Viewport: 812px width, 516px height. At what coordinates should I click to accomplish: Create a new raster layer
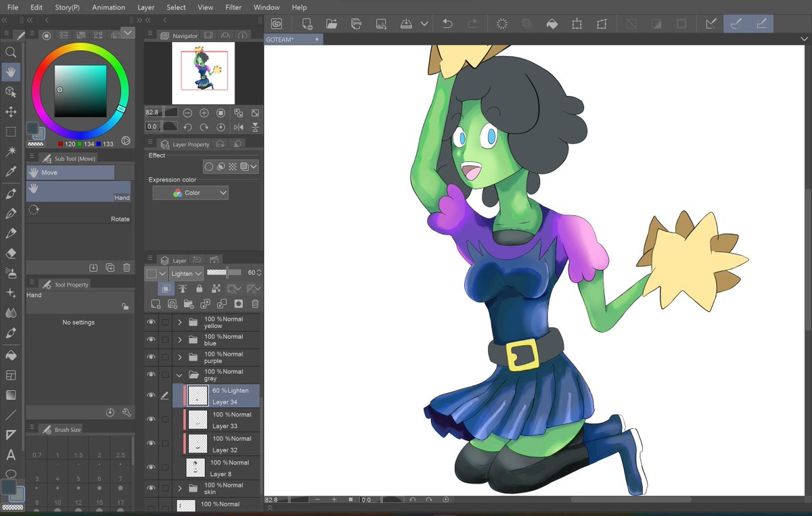tap(156, 304)
